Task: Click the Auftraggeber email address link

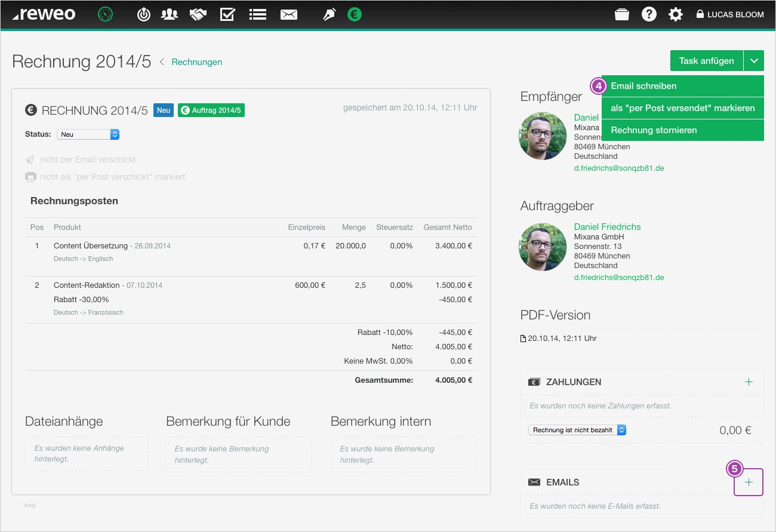Action: [619, 278]
